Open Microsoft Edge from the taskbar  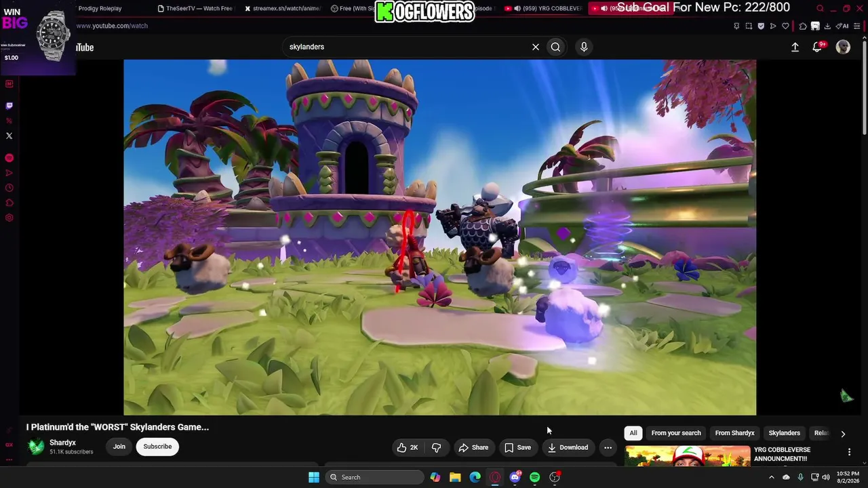pyautogui.click(x=475, y=477)
